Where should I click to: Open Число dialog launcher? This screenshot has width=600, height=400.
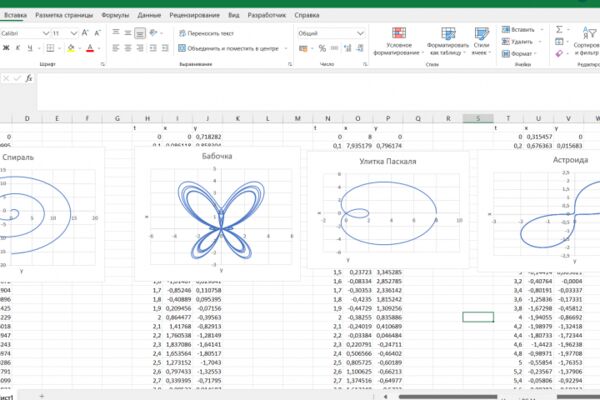[365, 64]
